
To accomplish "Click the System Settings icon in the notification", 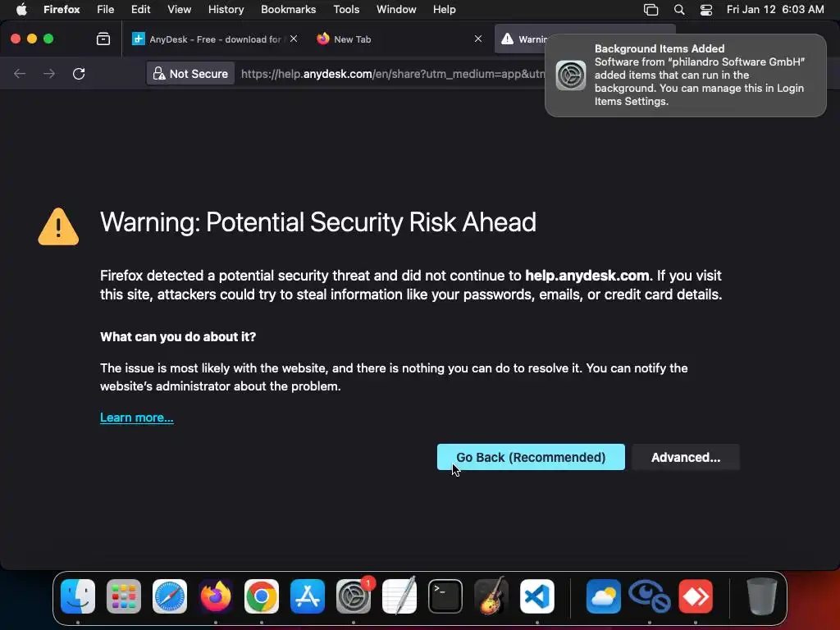I will pos(571,75).
